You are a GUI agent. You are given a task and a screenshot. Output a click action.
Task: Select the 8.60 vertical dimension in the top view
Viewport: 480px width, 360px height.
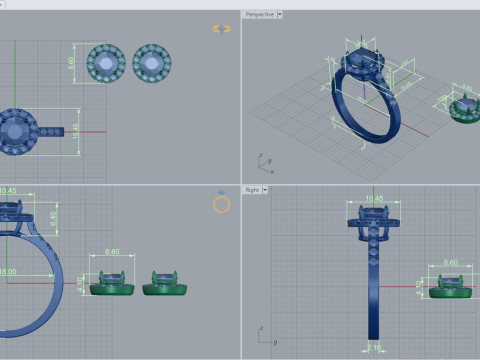71,63
